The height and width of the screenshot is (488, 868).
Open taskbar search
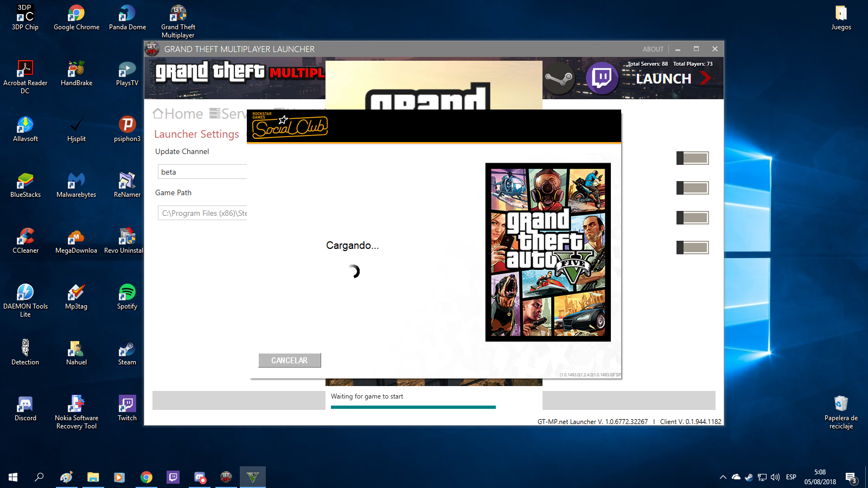click(39, 477)
